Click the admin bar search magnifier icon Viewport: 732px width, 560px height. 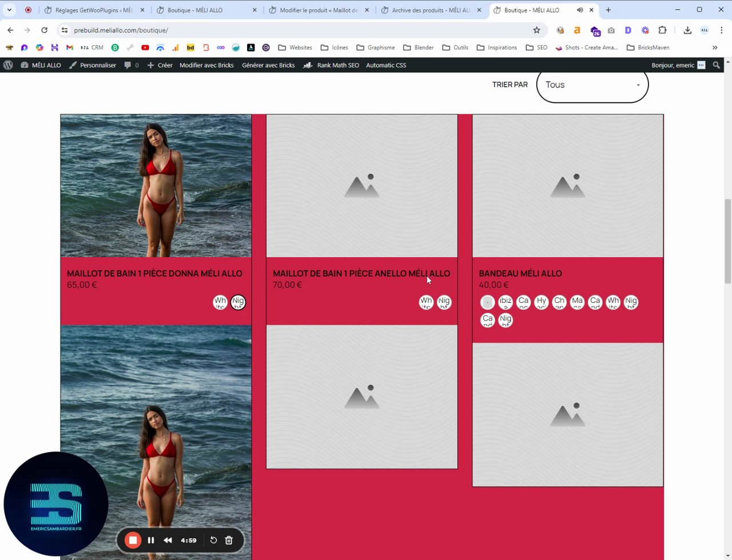coord(717,65)
